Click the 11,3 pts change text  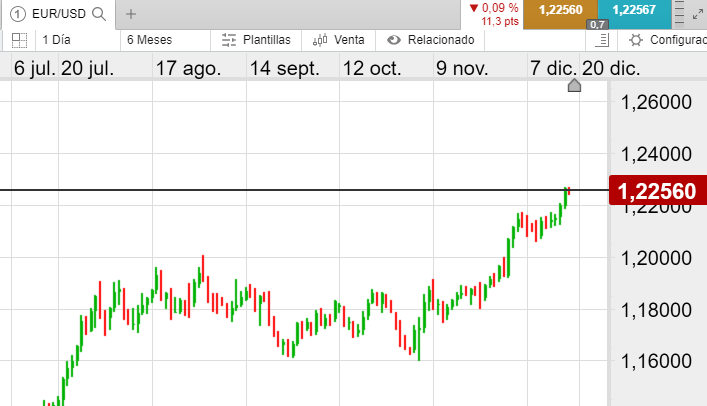500,21
